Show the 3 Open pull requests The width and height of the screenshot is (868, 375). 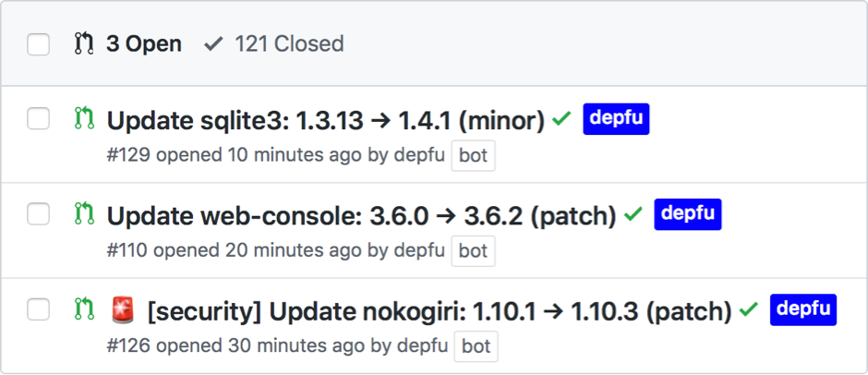pyautogui.click(x=143, y=43)
